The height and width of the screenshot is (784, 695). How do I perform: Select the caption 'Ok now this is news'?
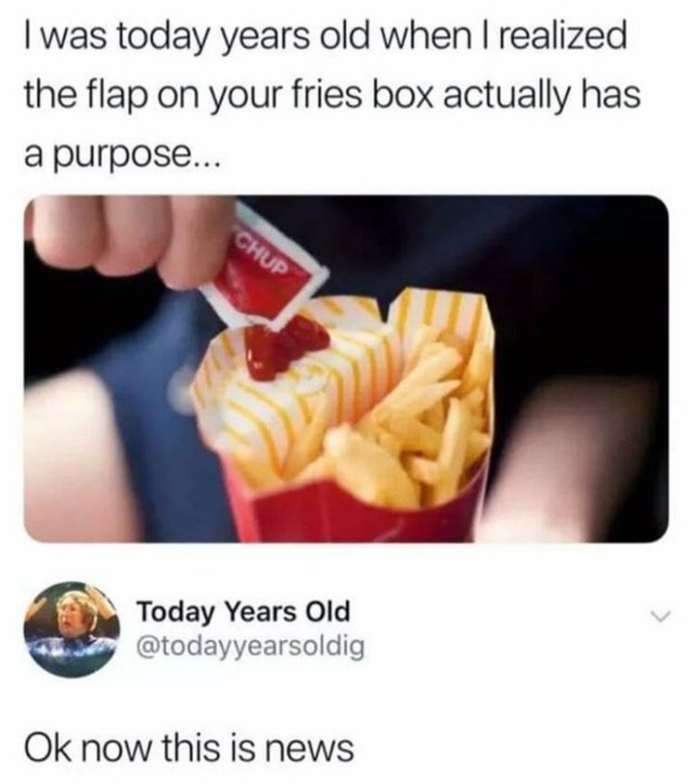[x=189, y=747]
